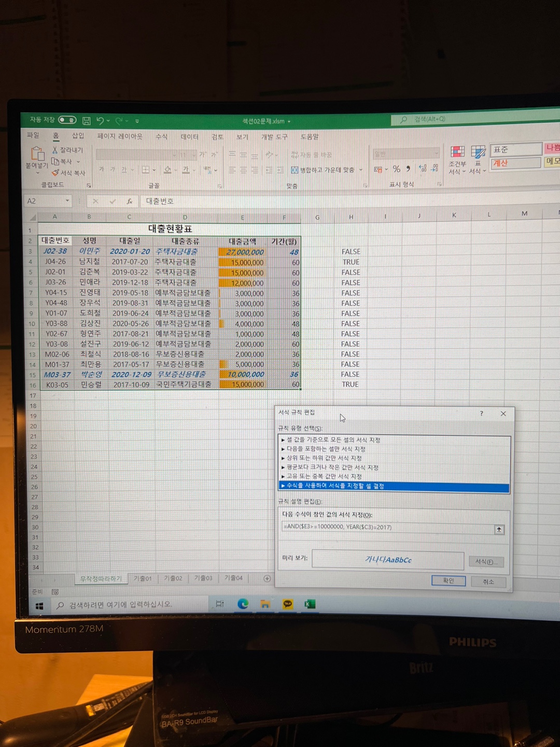The width and height of the screenshot is (560, 747).
Task: Switch to the 기출02 sheet tab
Action: (173, 578)
